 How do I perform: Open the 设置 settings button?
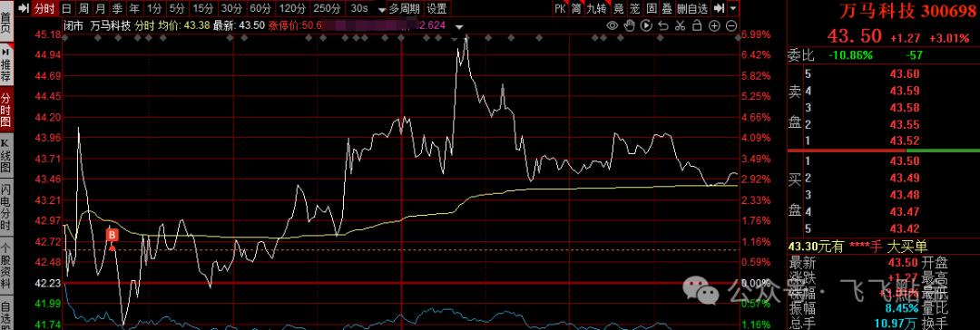coord(436,8)
